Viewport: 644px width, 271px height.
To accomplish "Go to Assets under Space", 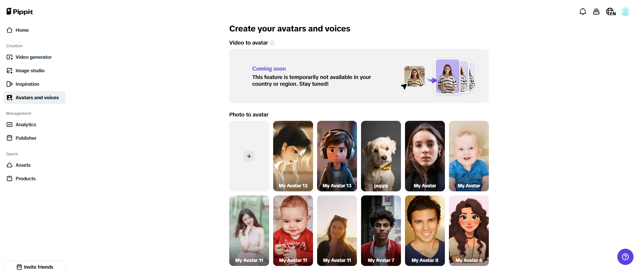I will [x=23, y=165].
